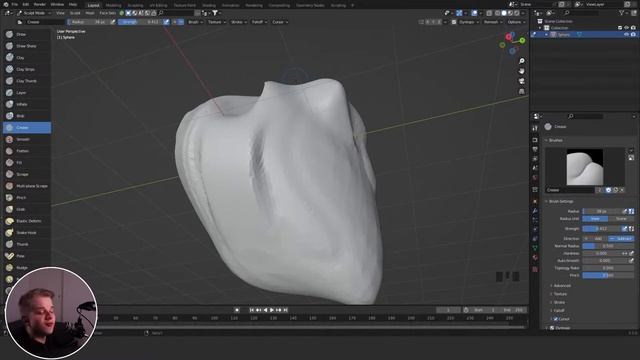Screen dimensions: 640x360
Task: Select the Smooth brush tool
Action: (x=27, y=139)
